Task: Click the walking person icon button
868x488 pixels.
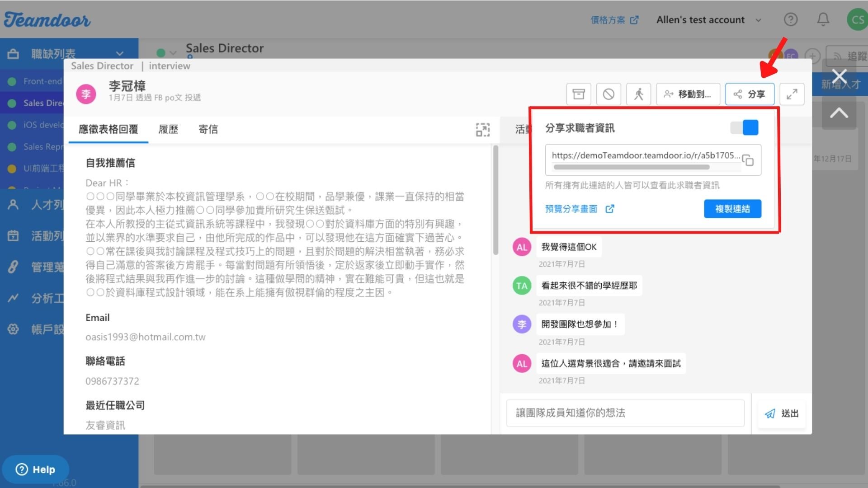Action: coord(638,94)
